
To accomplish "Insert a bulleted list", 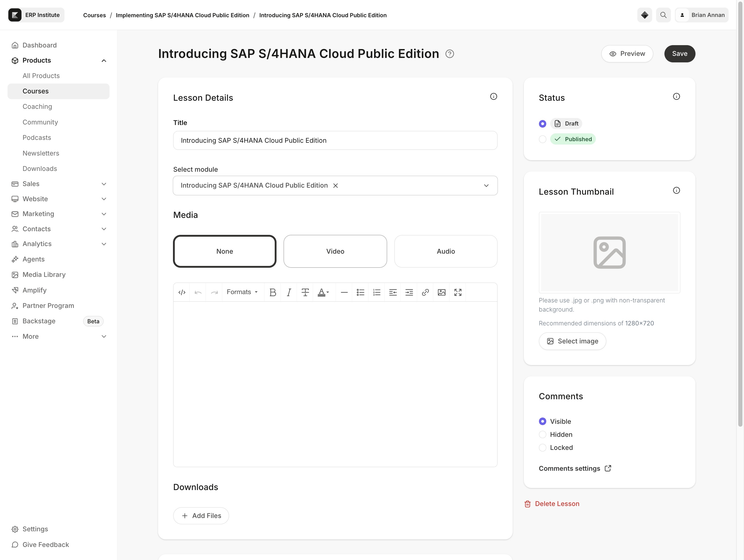I will click(360, 292).
